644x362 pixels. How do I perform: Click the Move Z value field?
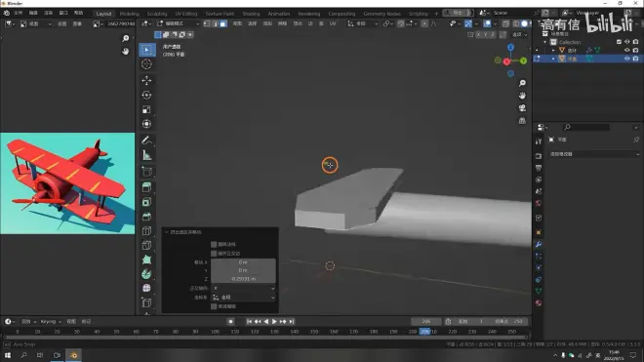click(243, 279)
